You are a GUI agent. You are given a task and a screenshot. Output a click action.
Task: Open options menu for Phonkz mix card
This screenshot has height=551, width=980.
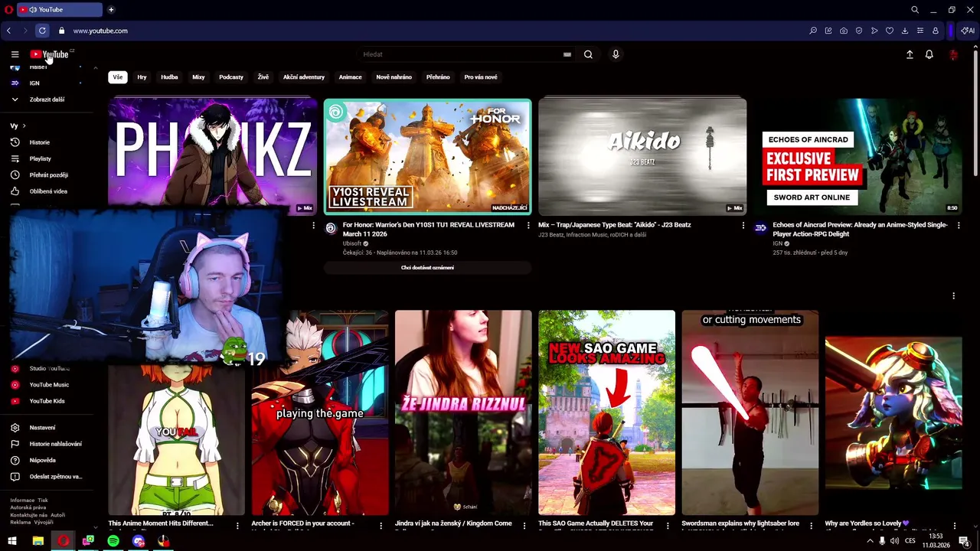(x=313, y=226)
